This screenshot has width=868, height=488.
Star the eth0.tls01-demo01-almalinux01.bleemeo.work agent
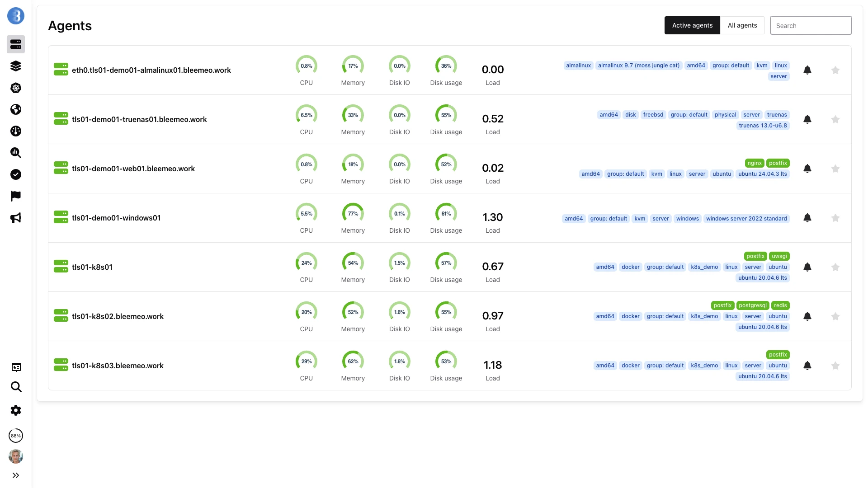point(835,70)
